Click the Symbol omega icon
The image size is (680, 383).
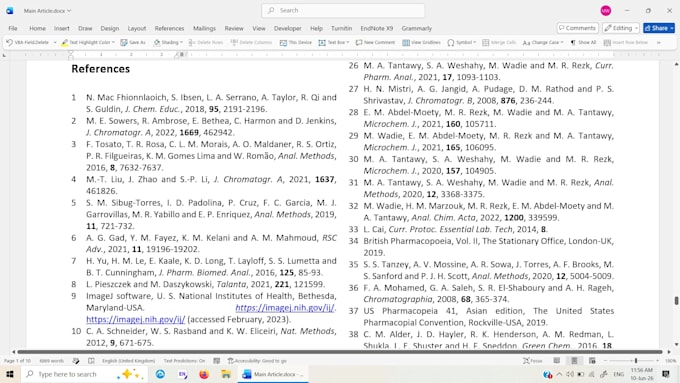point(451,43)
